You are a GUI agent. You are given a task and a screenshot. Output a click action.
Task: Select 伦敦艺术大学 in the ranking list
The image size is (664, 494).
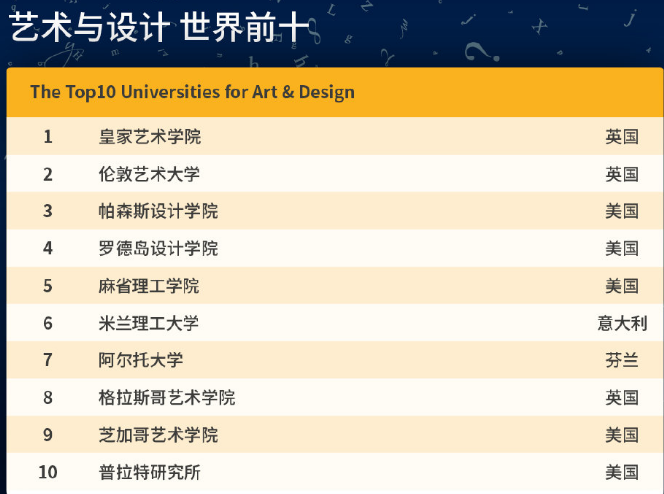(x=149, y=174)
